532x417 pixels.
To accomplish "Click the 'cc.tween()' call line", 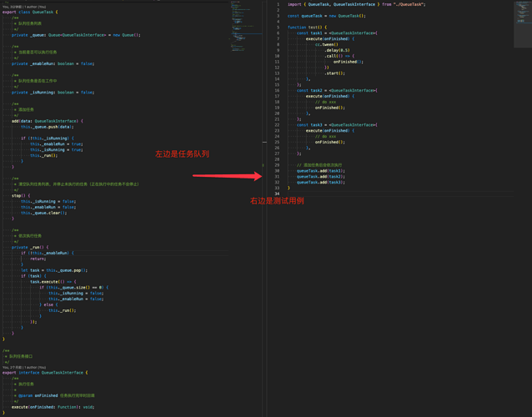I will click(326, 45).
